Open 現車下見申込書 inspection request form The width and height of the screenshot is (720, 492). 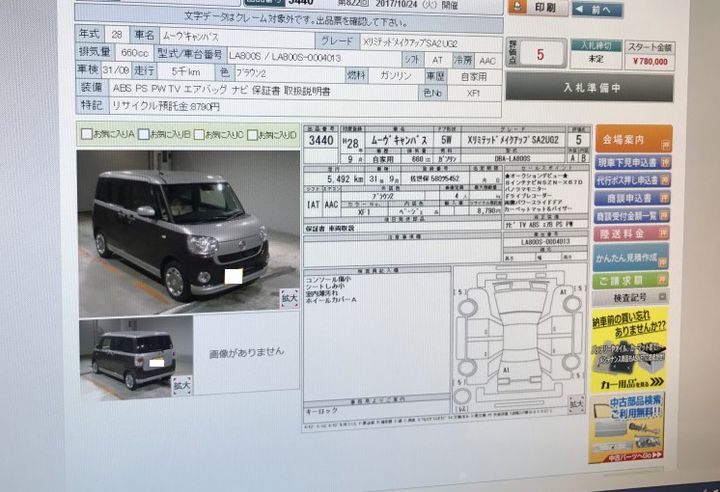coord(632,162)
